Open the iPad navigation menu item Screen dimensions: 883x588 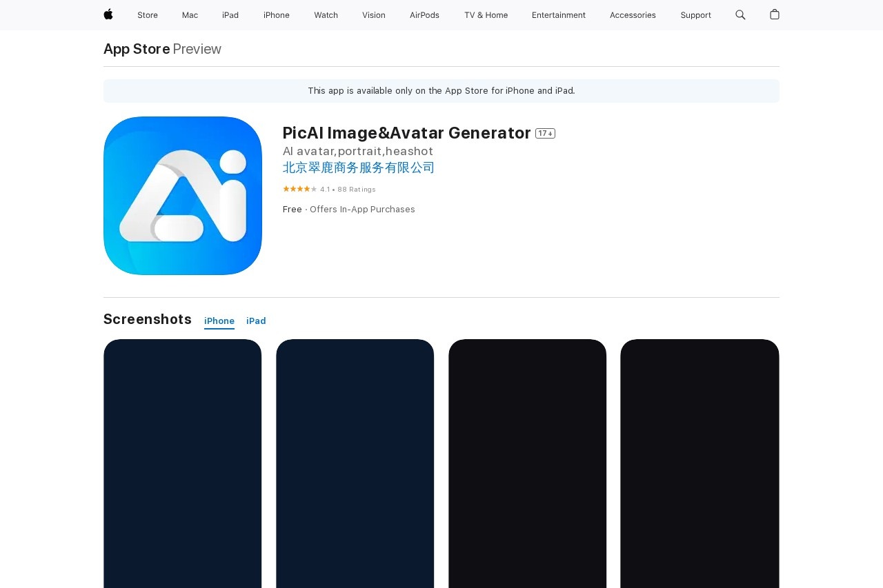click(x=230, y=15)
